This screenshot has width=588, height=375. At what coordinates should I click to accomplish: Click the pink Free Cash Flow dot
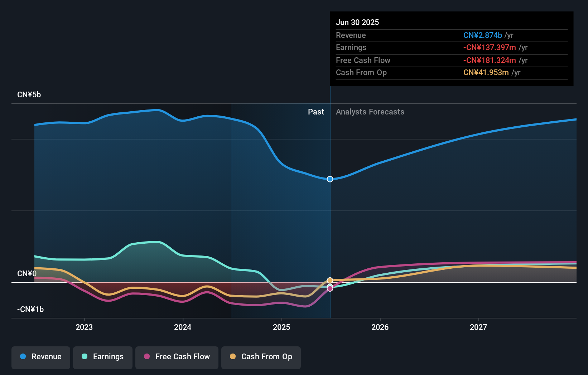(147, 357)
